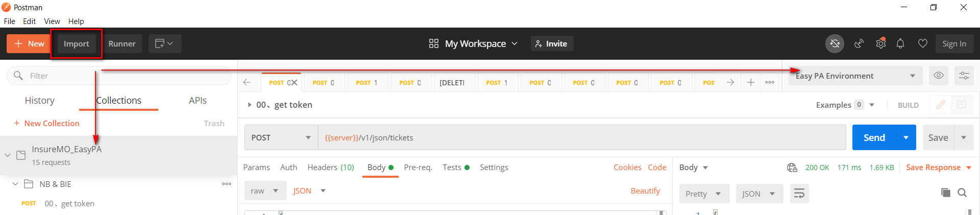Open tab actions three-dot menu
Screen dimensions: 980x215
[x=770, y=82]
